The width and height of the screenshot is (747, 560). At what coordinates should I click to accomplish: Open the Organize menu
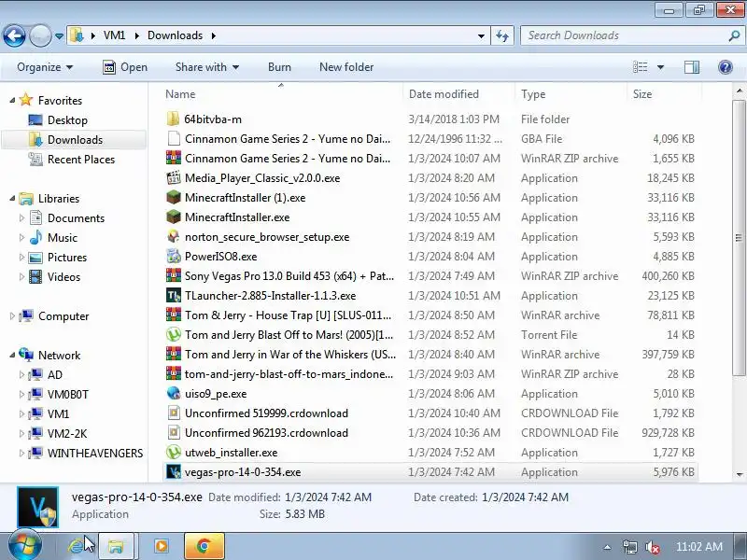point(45,67)
